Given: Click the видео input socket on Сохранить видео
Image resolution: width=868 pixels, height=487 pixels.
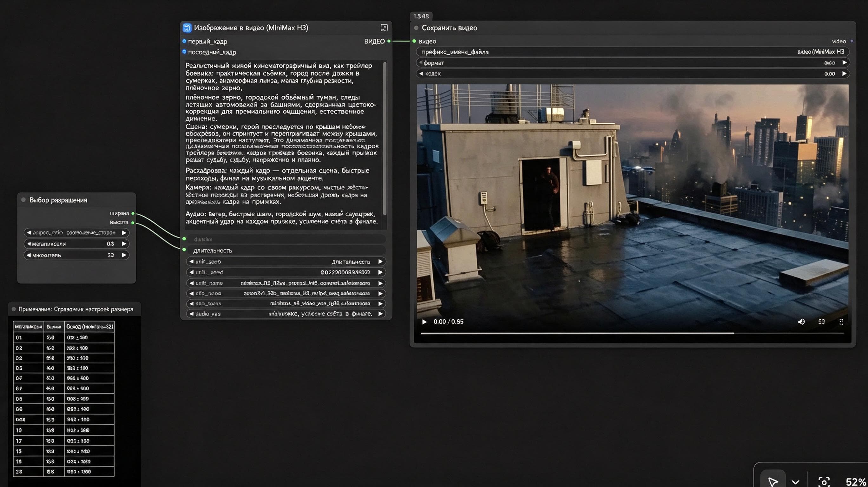Looking at the screenshot, I should coord(414,41).
